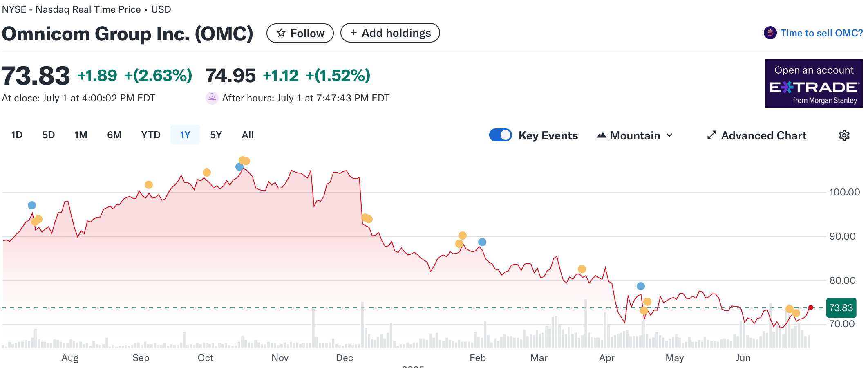Open the E*TRADE Open an account ad
The height and width of the screenshot is (368, 868).
tap(814, 83)
